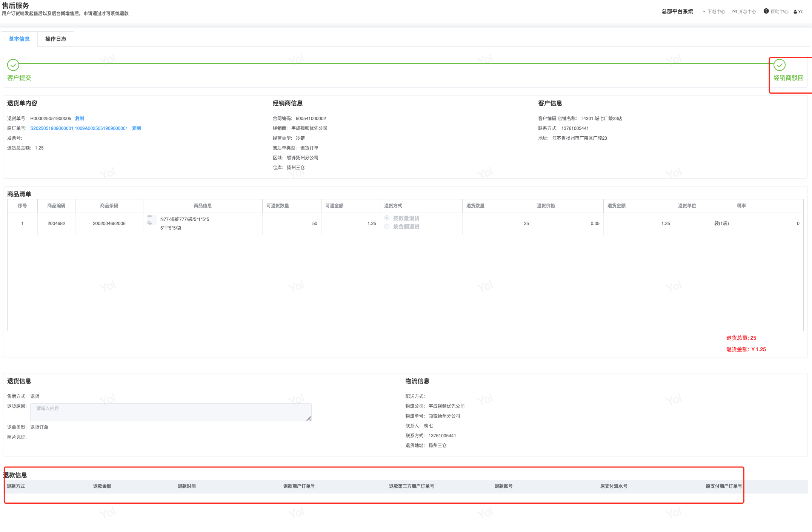Click the 经销商驳回 step check icon
Image resolution: width=812 pixels, height=532 pixels.
click(779, 65)
